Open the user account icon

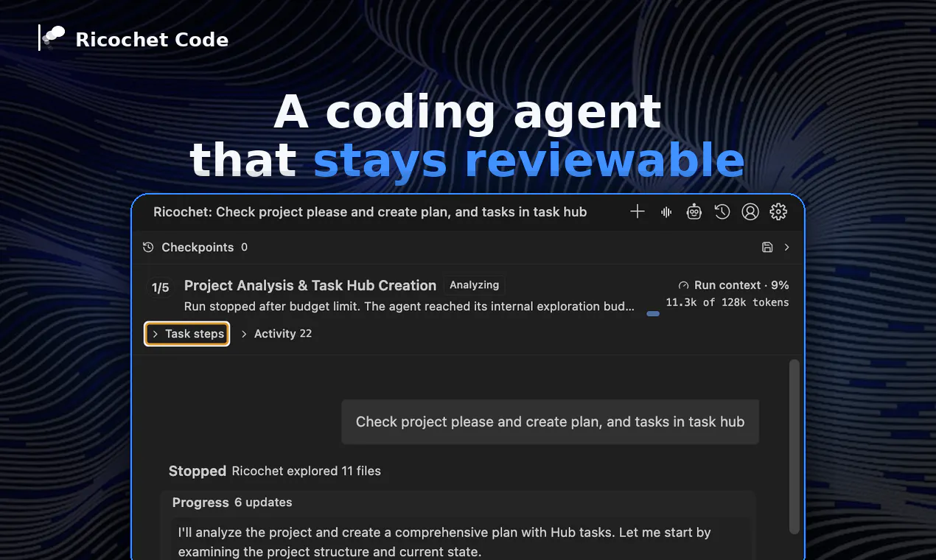tap(750, 212)
